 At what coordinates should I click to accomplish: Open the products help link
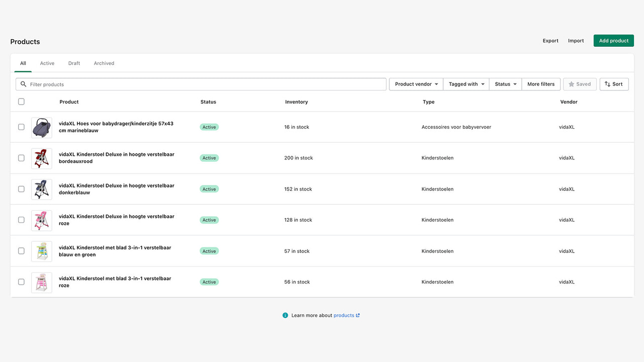(344, 315)
